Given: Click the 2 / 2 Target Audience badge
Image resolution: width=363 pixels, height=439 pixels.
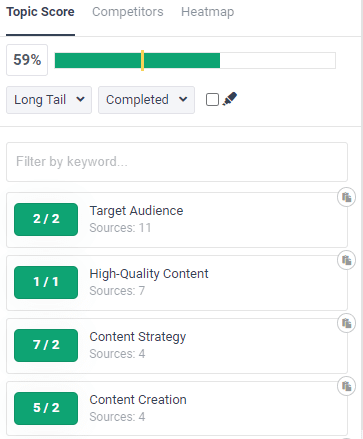Looking at the screenshot, I should click(x=46, y=219).
